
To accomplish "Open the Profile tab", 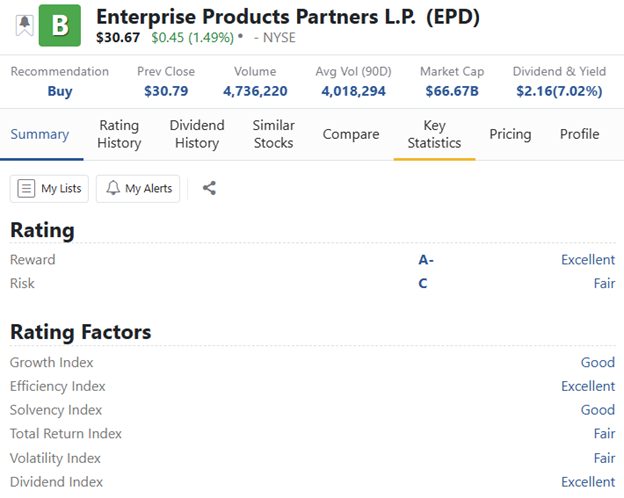I will tap(579, 134).
